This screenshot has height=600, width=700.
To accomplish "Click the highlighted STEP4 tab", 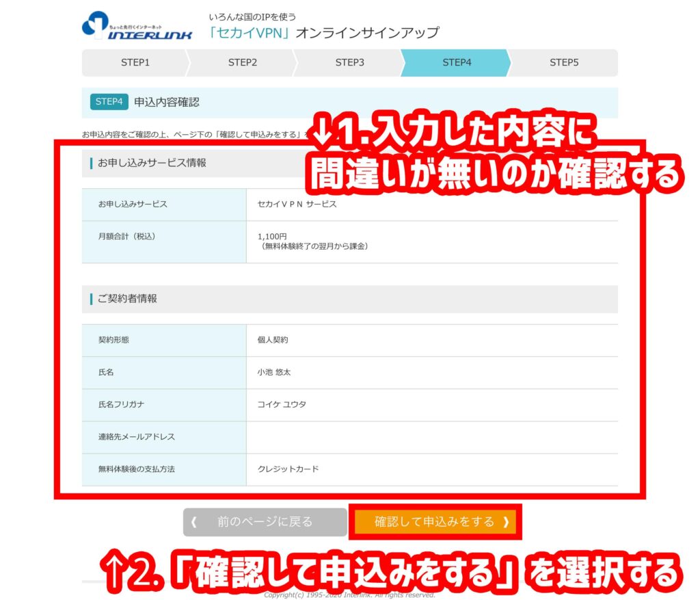I will [x=456, y=63].
